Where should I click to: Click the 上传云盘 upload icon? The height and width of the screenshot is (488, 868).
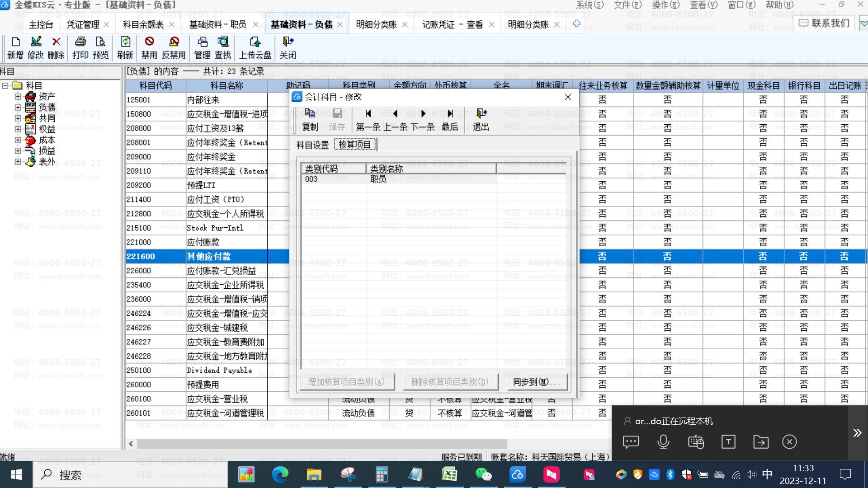(x=255, y=42)
